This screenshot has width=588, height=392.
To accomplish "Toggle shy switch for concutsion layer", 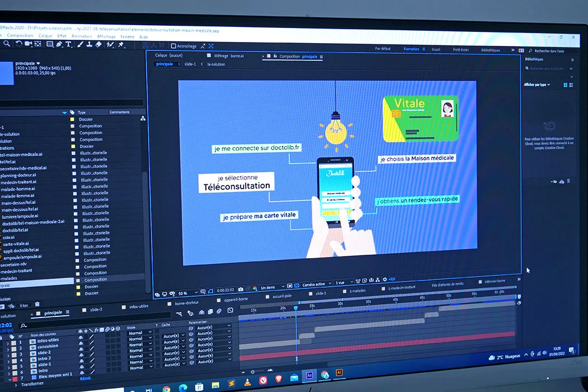I will 81,343.
